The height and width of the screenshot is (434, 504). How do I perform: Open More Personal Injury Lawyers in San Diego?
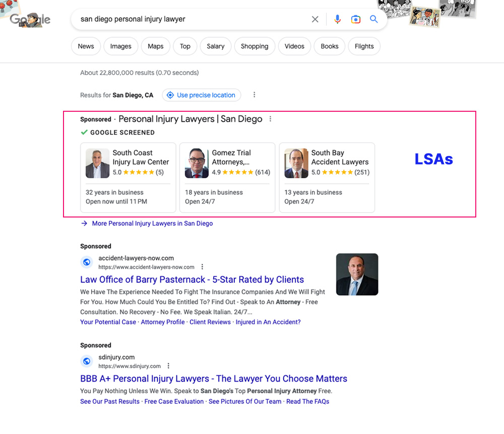point(152,224)
